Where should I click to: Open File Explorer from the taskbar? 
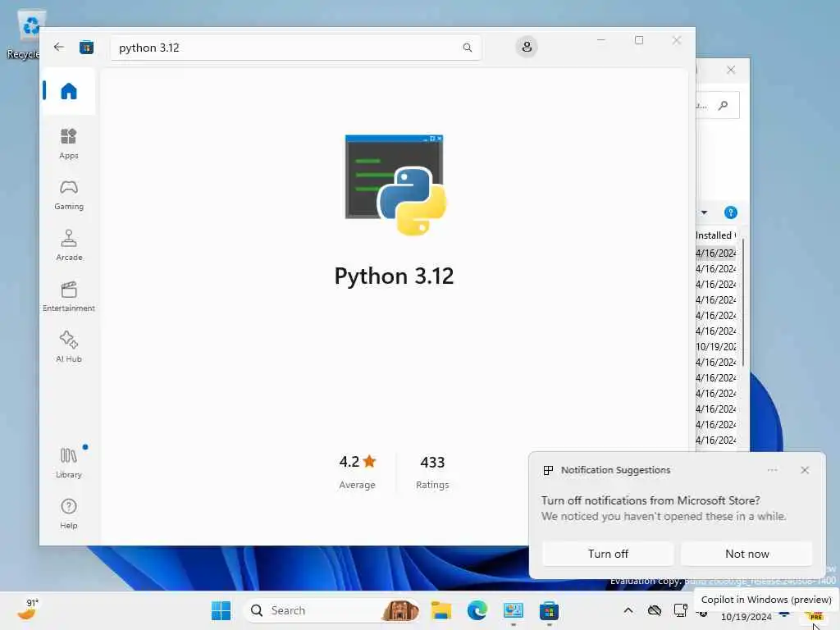[441, 610]
